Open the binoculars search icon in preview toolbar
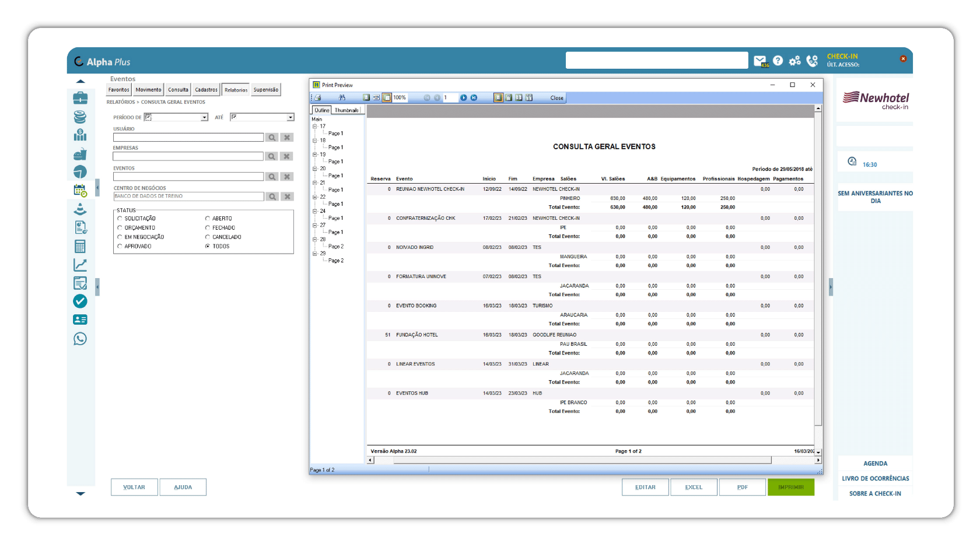 (342, 98)
